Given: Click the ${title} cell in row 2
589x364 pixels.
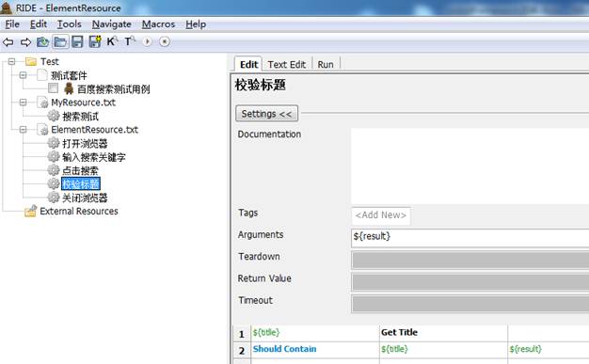Looking at the screenshot, I should (443, 349).
